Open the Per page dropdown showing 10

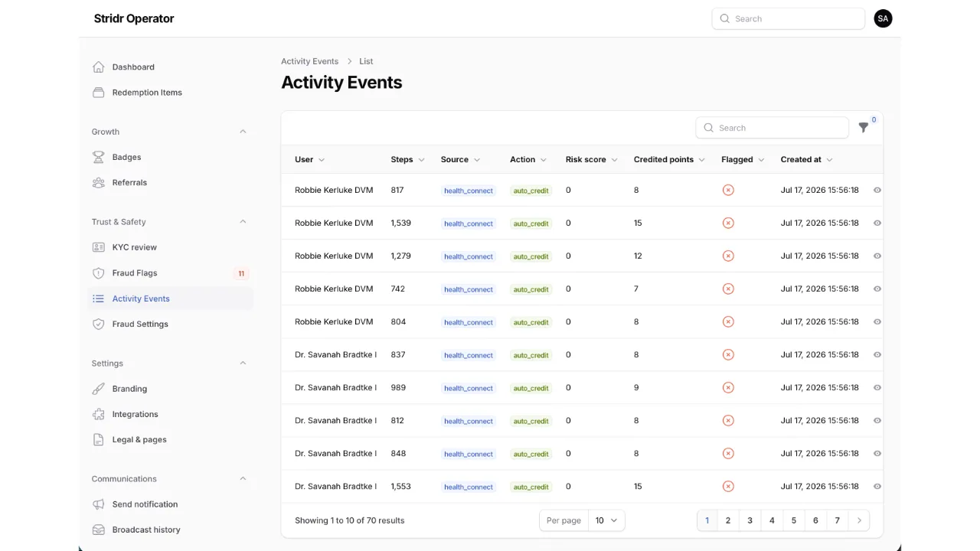607,520
